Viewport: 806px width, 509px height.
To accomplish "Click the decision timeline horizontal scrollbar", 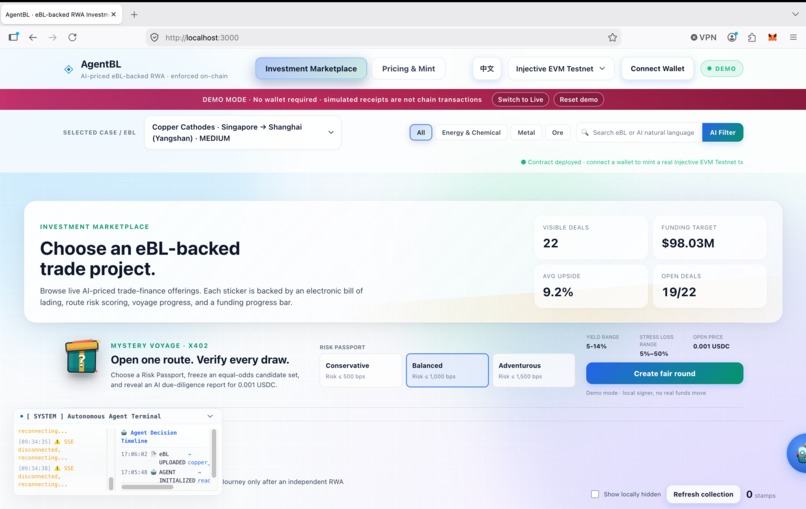I will (x=147, y=487).
